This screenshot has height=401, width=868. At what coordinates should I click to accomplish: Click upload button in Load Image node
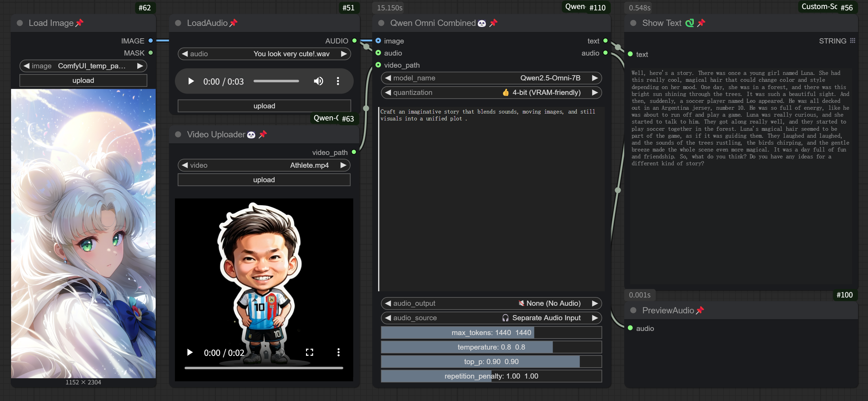pyautogui.click(x=83, y=80)
